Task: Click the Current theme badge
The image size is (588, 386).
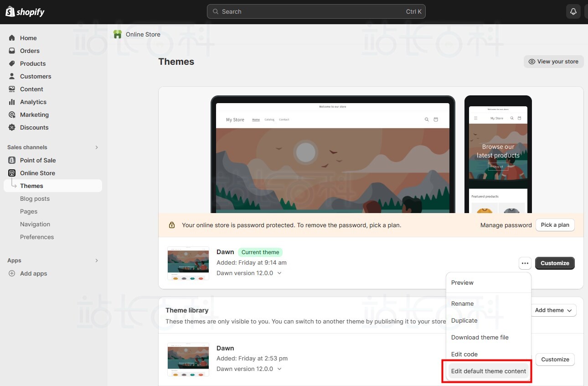Action: (260, 252)
